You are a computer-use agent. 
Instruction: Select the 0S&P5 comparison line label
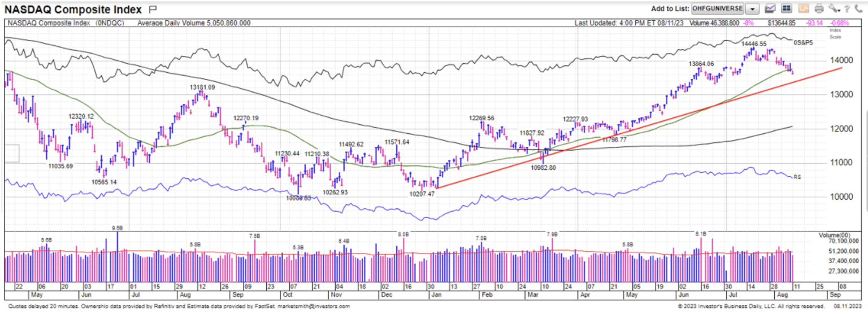804,42
